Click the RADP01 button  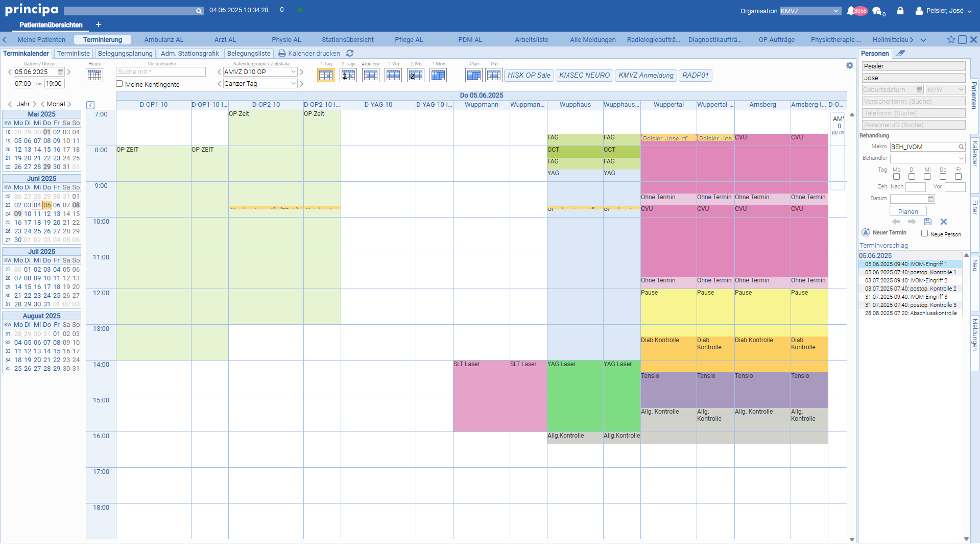pyautogui.click(x=696, y=75)
